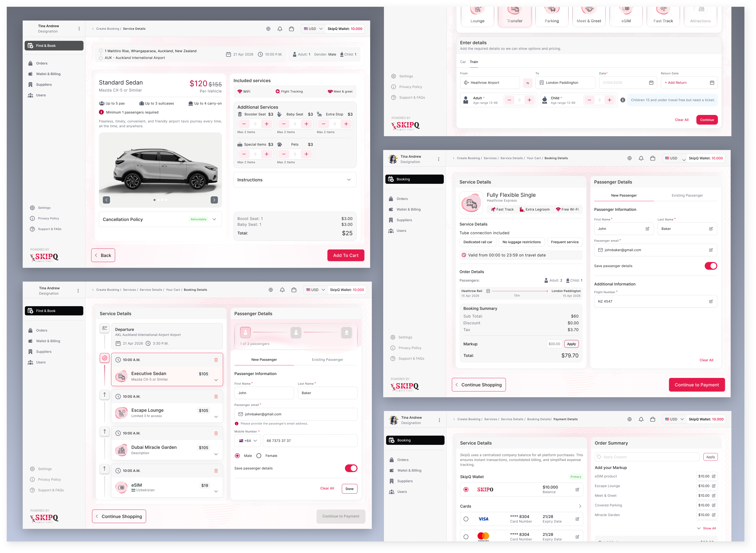Select Mastercard radio button

466,537
